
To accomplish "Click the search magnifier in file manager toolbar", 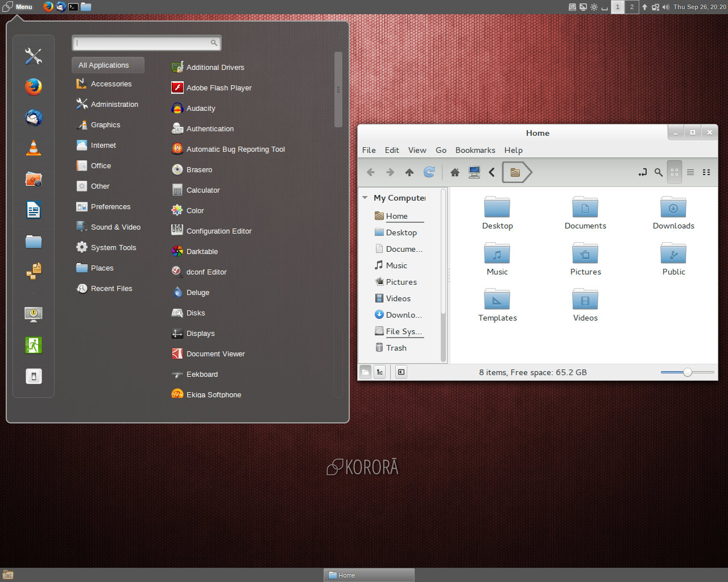I will pos(659,172).
